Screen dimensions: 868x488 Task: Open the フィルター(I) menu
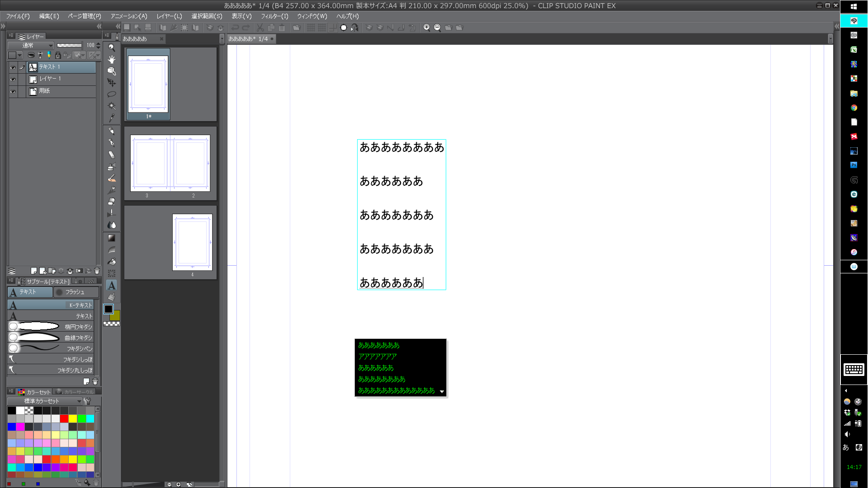[274, 16]
